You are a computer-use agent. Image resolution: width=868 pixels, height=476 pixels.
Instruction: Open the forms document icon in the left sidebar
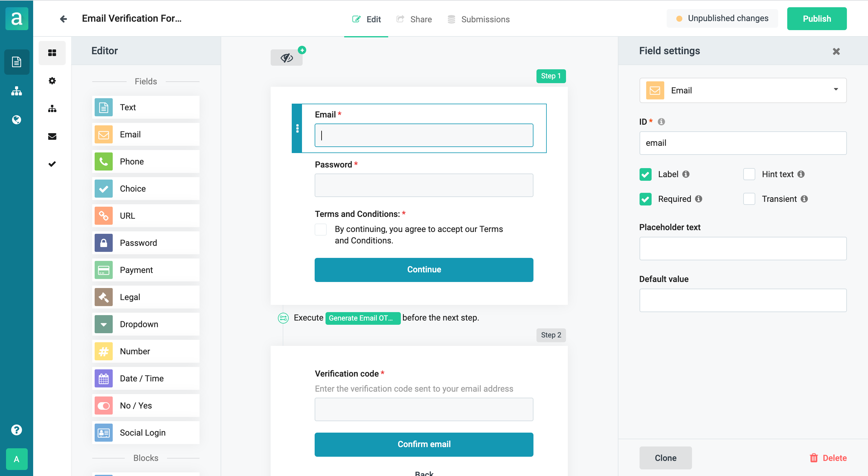pyautogui.click(x=17, y=62)
